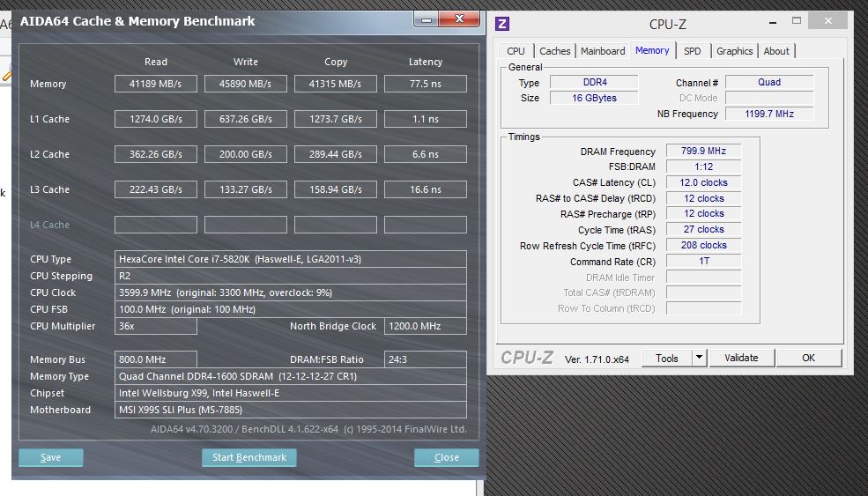This screenshot has width=868, height=496.
Task: Click the CPU-Z purple Z logo icon
Action: click(x=502, y=24)
